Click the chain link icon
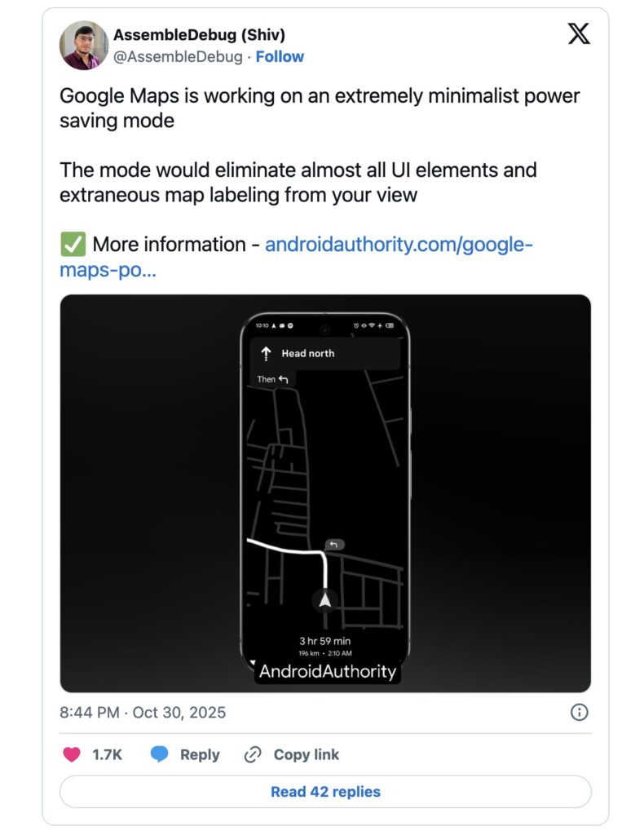 pos(253,754)
